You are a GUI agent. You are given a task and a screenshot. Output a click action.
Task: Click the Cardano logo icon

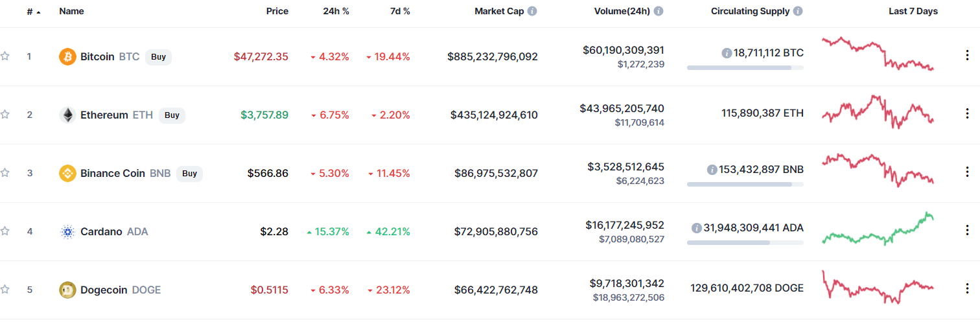coord(67,231)
